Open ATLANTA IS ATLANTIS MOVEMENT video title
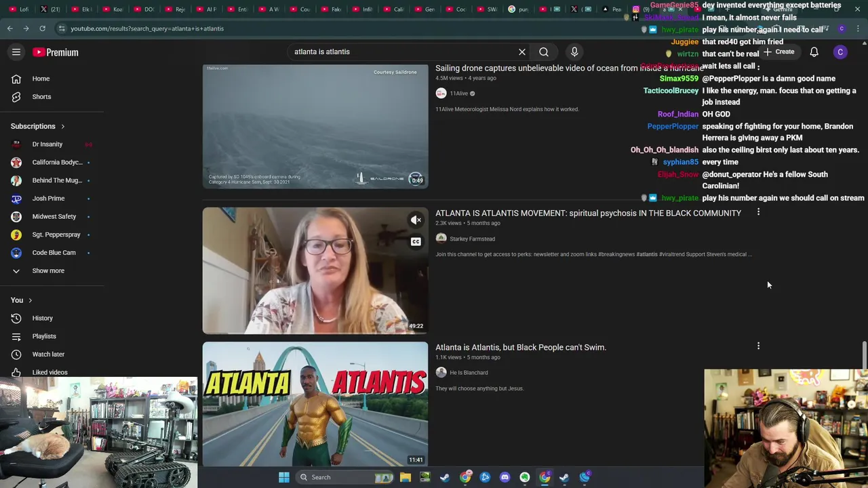Image resolution: width=868 pixels, height=488 pixels. click(588, 213)
